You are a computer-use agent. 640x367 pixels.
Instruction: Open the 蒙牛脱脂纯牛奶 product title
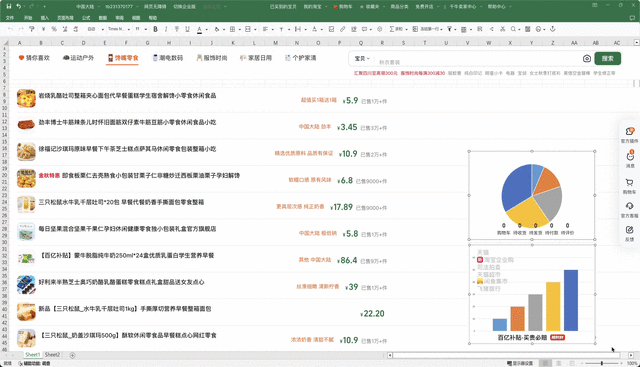point(127,256)
